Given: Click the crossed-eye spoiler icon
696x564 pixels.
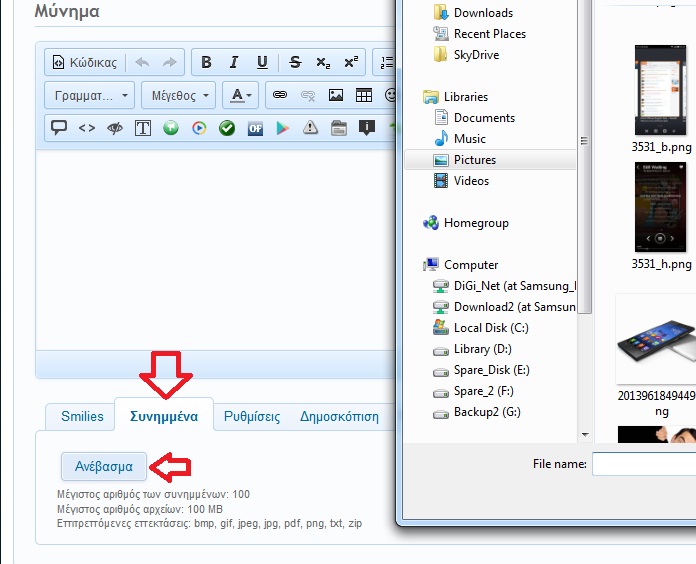Looking at the screenshot, I should [115, 128].
